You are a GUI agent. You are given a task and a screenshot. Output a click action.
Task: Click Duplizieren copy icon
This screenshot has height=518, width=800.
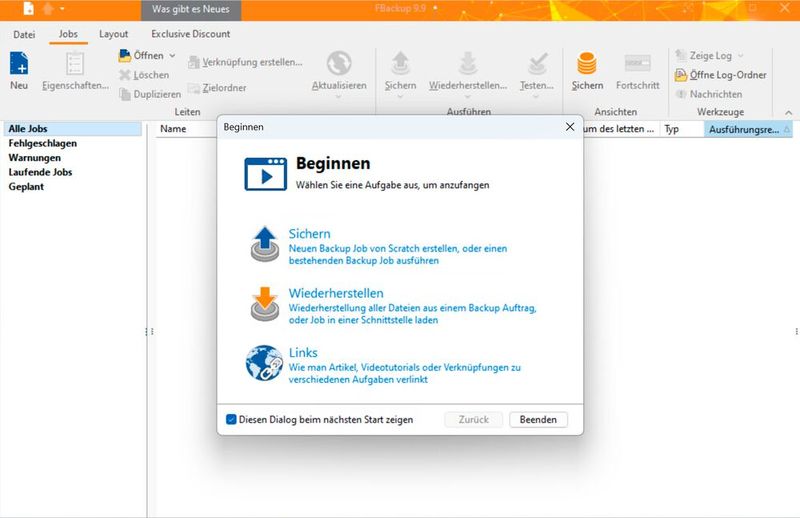pyautogui.click(x=124, y=94)
